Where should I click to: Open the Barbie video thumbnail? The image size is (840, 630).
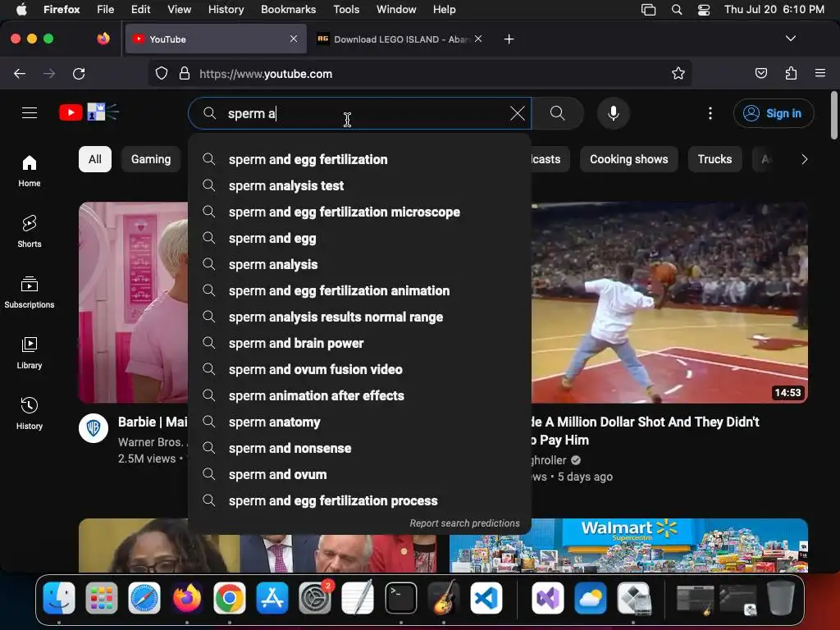click(134, 303)
